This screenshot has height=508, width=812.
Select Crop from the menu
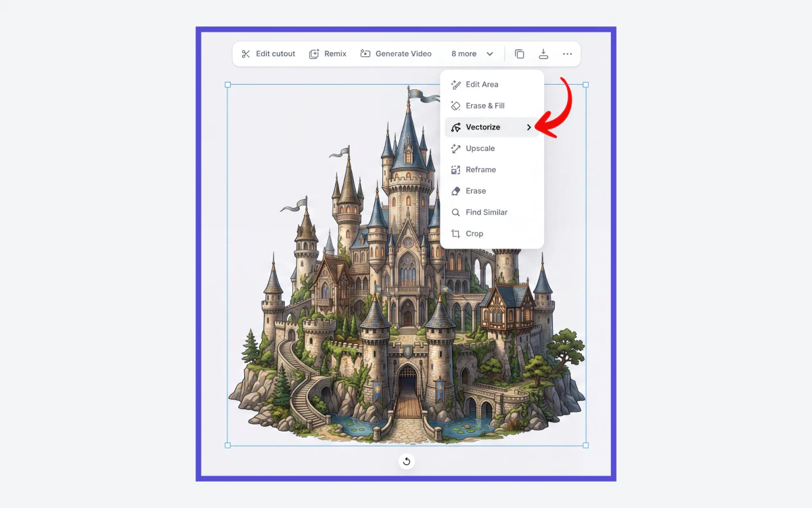(492, 234)
